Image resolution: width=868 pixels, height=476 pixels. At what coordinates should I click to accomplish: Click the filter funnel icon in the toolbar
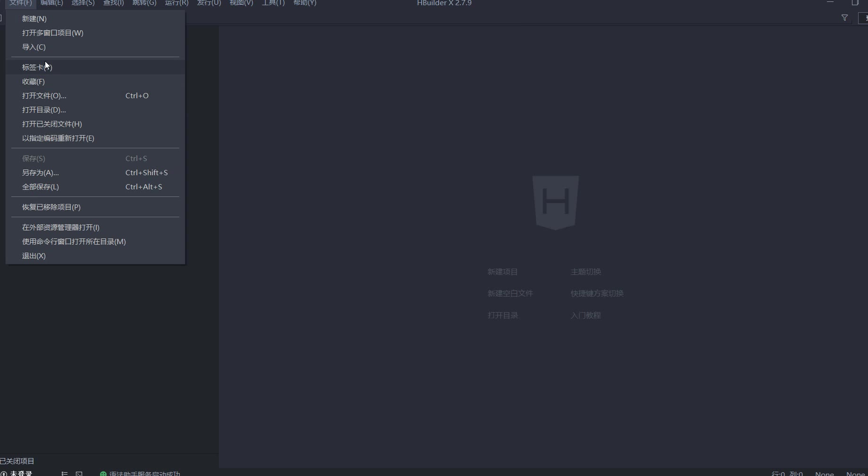pos(844,18)
